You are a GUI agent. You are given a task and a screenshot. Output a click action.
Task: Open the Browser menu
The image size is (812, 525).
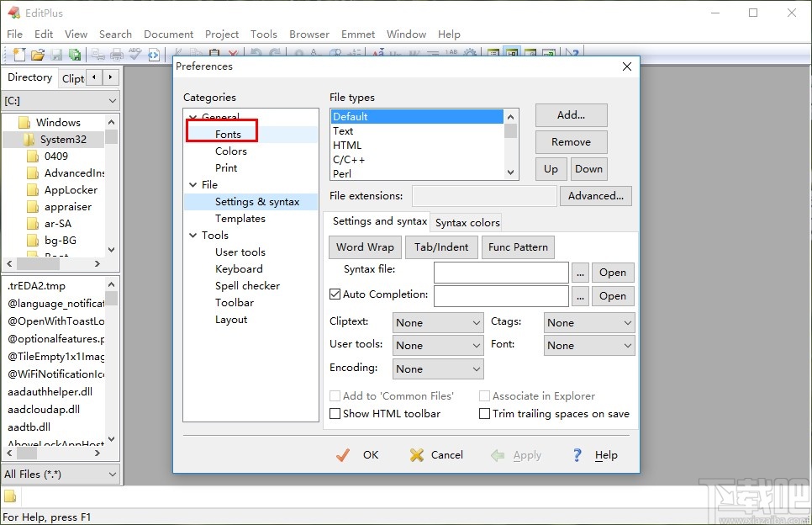(x=309, y=34)
